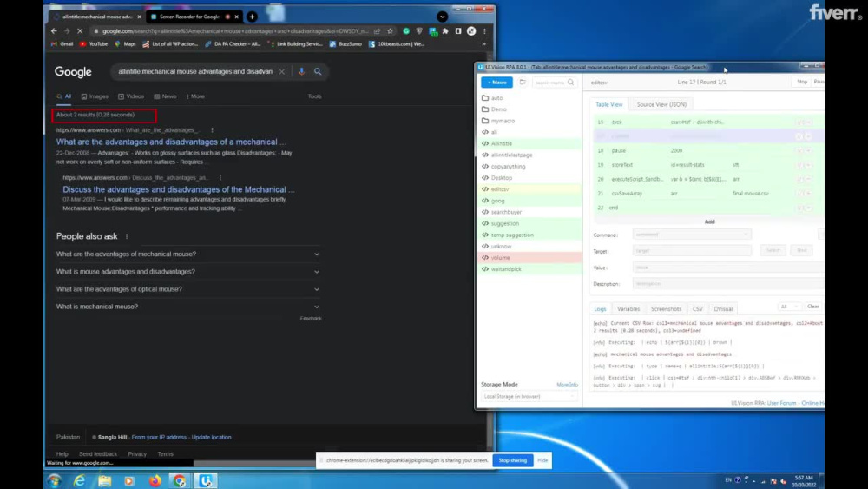Open the YouTube bookmark

point(94,43)
